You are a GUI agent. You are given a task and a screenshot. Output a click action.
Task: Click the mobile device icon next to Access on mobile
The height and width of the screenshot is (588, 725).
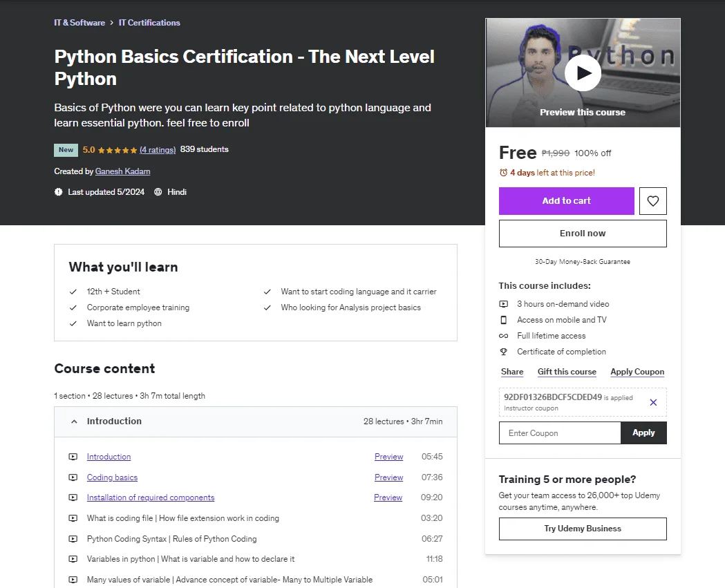(x=504, y=320)
